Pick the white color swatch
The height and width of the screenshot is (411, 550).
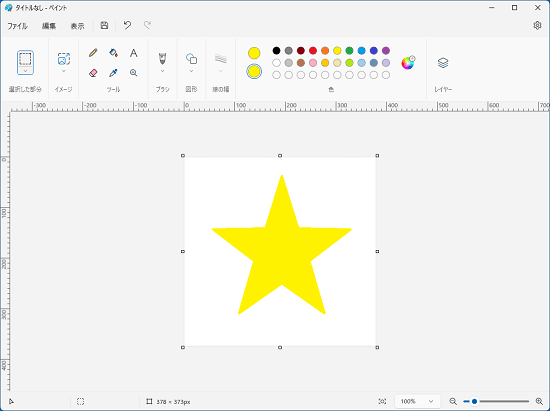[276, 63]
